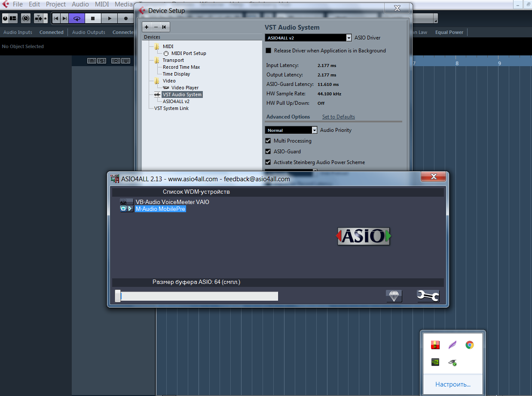Click the Audio Outputs label in info bar

pos(89,32)
